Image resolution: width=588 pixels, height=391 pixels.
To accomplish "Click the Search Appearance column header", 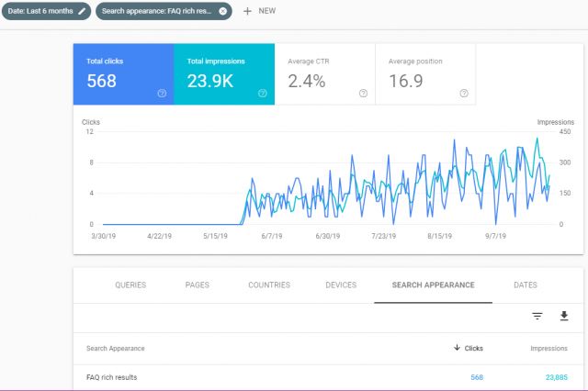I will click(116, 348).
